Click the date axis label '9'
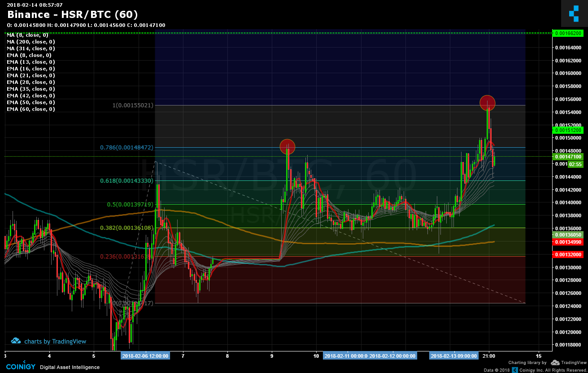This screenshot has width=588, height=373. (x=272, y=356)
